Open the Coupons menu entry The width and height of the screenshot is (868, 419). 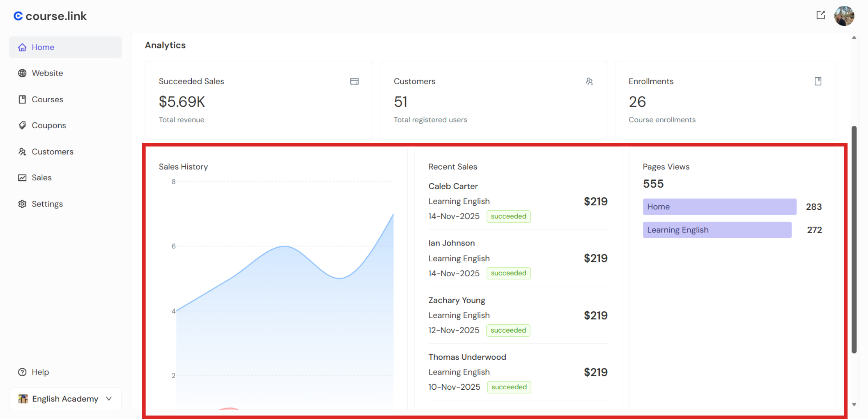(x=49, y=125)
